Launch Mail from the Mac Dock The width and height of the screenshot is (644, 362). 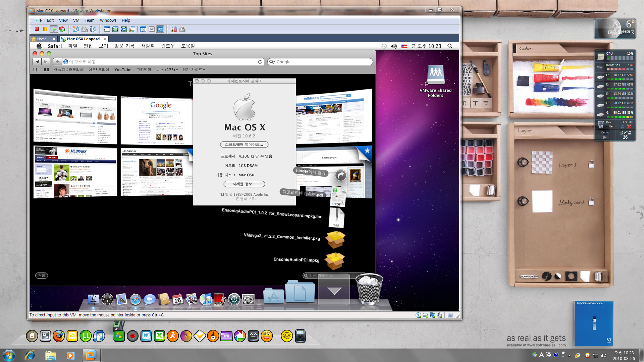click(121, 299)
